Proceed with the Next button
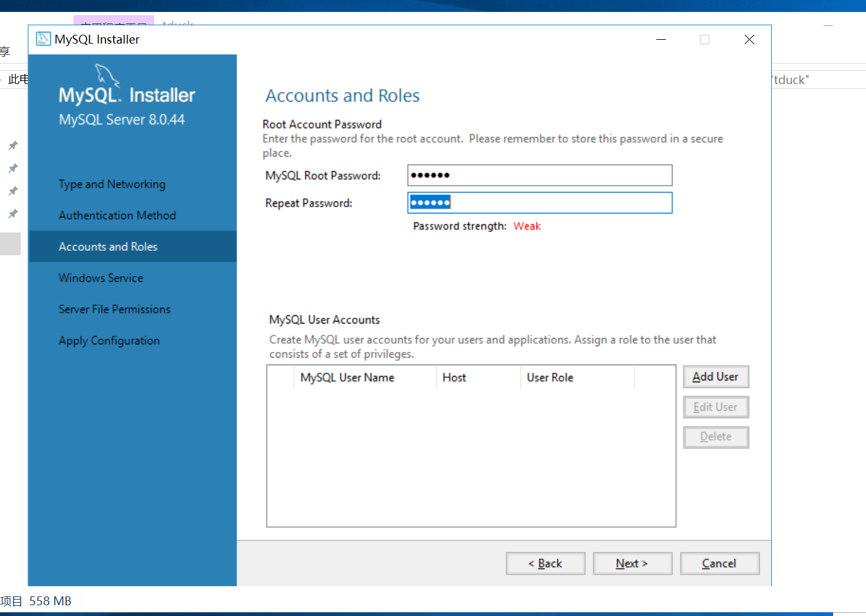Screen dimensions: 866x616 click(632, 564)
